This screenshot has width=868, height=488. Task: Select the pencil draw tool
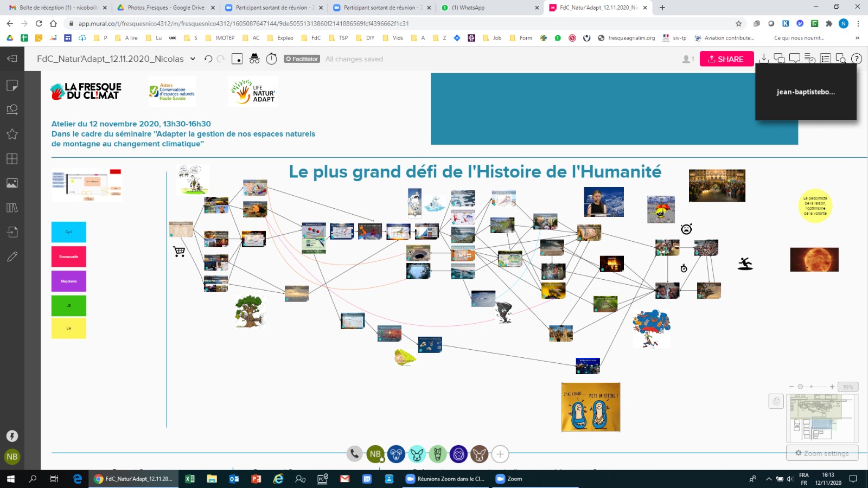pos(12,256)
